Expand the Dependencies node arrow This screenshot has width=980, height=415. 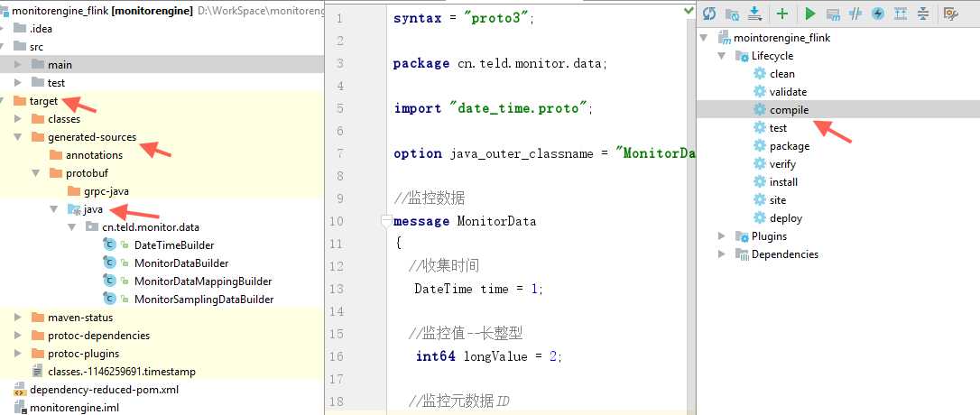click(x=722, y=254)
